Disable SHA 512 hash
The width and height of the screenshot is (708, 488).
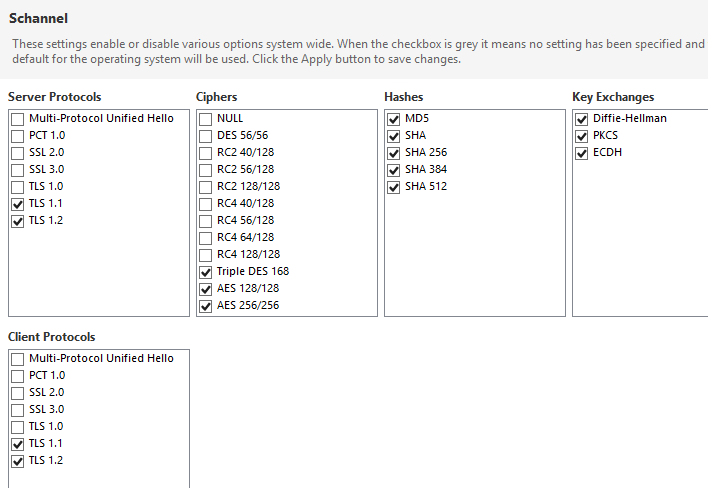click(394, 187)
